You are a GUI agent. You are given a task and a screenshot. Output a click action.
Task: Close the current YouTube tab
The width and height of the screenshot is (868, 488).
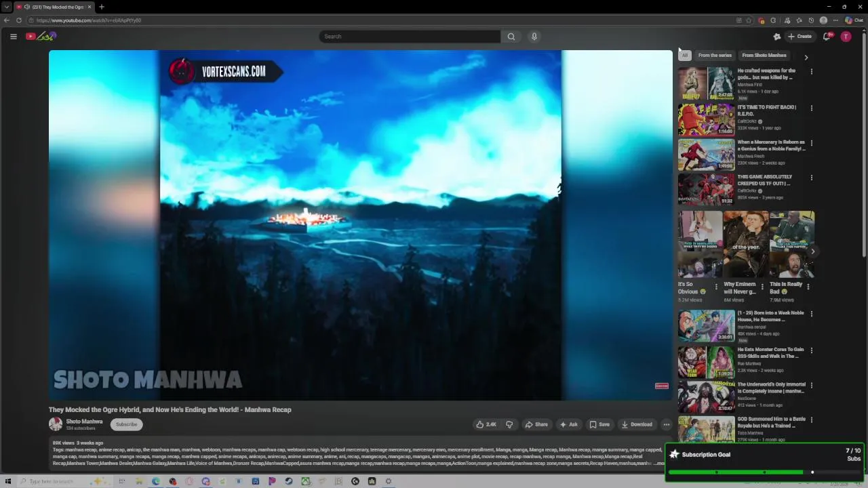(x=89, y=7)
